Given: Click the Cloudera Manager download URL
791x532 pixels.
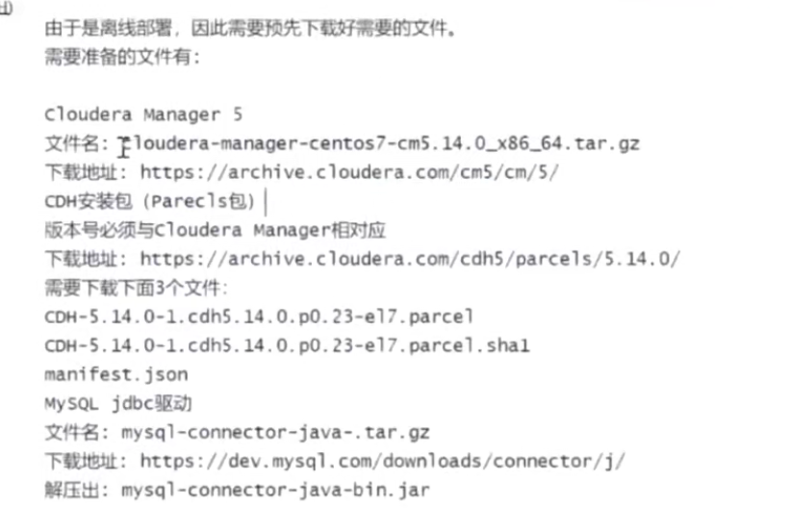Looking at the screenshot, I should click(x=349, y=172).
